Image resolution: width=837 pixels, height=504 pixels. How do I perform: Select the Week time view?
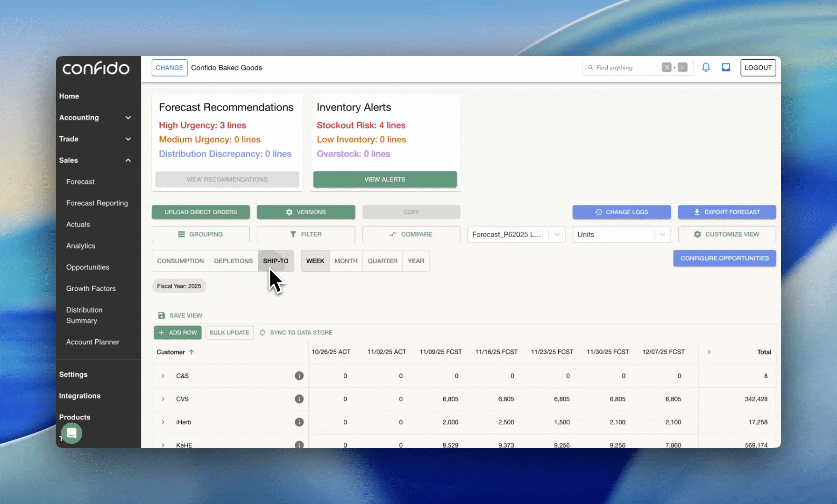pyautogui.click(x=315, y=261)
